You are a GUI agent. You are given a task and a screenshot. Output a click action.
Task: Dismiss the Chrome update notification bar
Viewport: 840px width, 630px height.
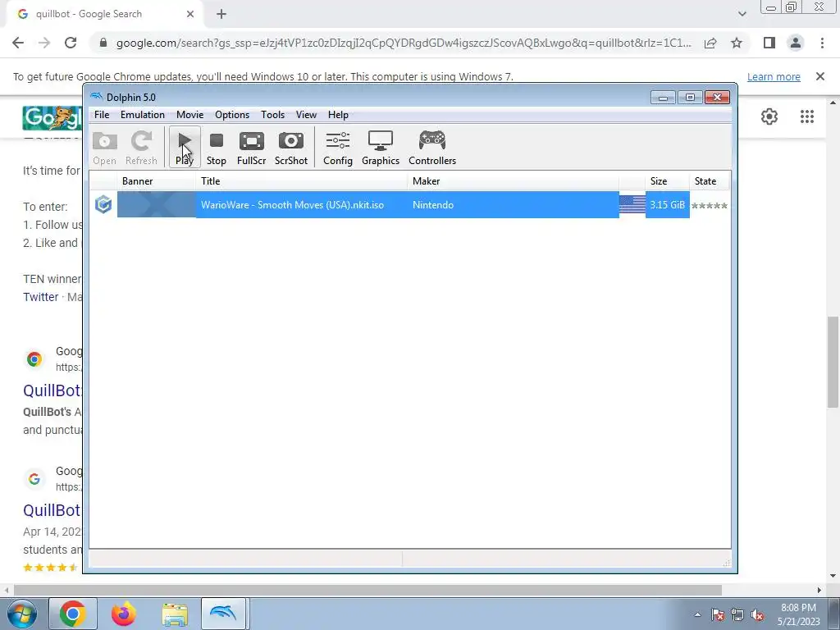[820, 76]
